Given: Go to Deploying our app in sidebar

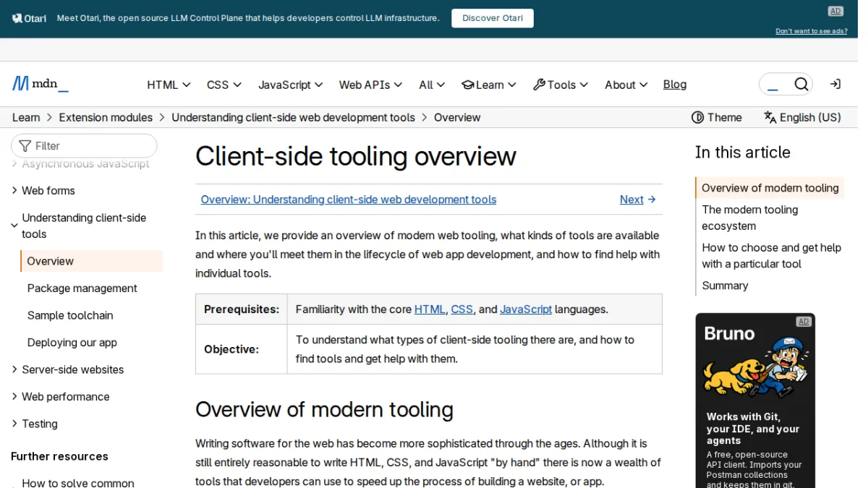Looking at the screenshot, I should click(x=72, y=343).
